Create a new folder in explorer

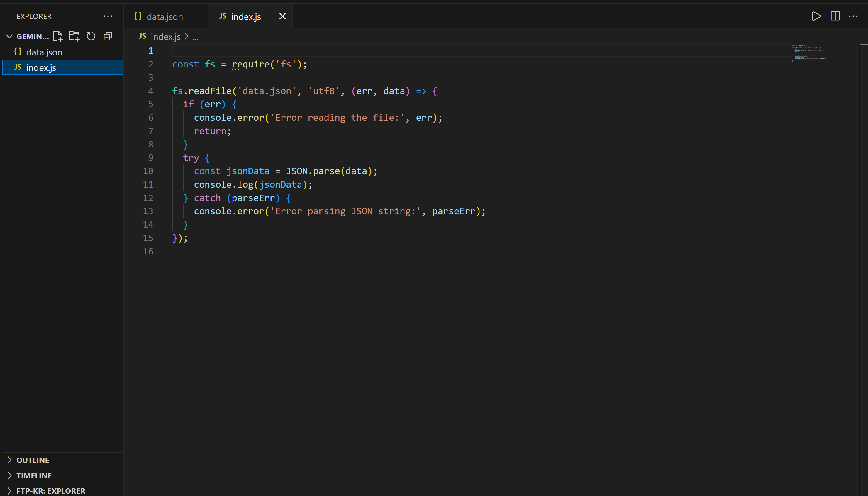74,36
